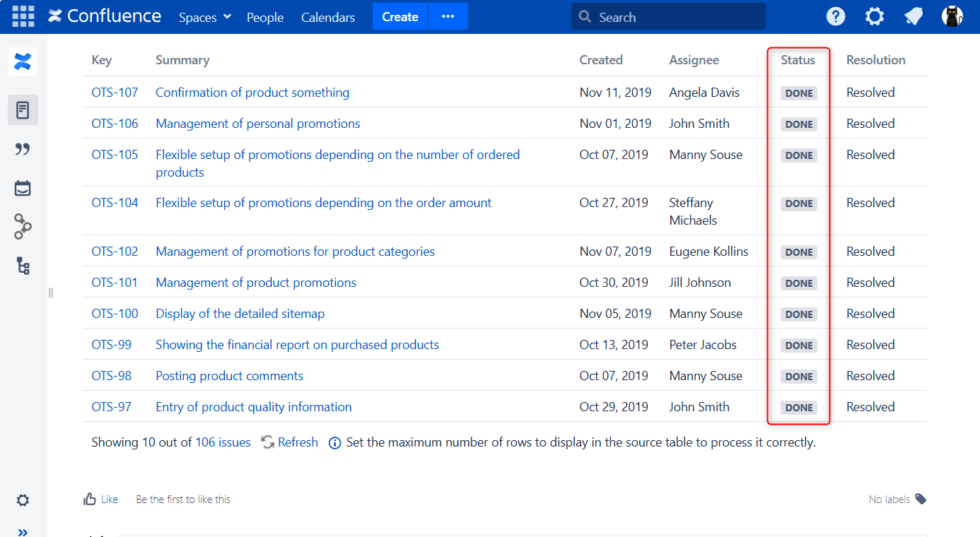Open the notifications icon in header
980x537 pixels.
pos(914,16)
